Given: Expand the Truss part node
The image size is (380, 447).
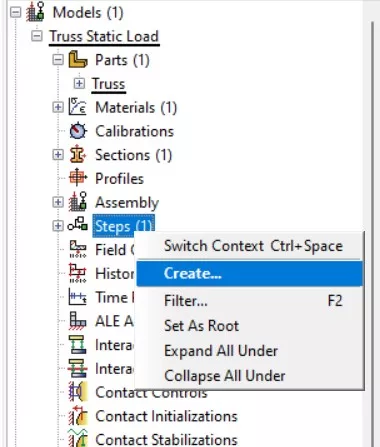Looking at the screenshot, I should pos(79,83).
